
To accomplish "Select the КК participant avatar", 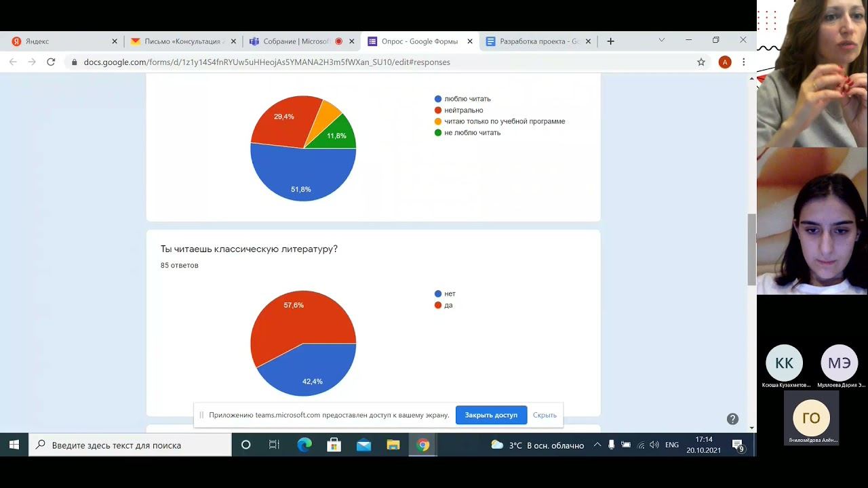I will [784, 363].
